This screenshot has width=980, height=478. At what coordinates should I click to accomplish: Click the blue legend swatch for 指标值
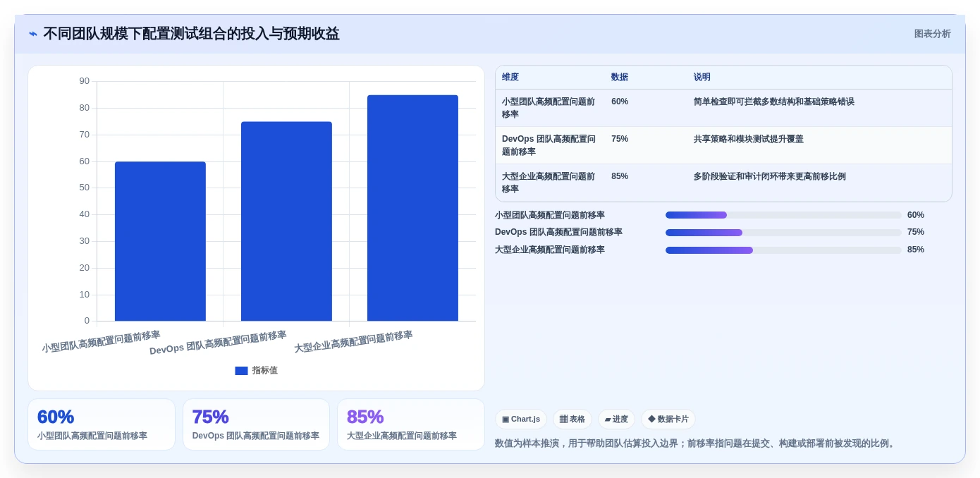tap(241, 370)
